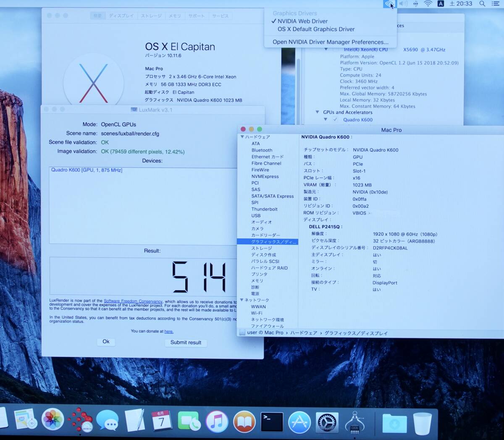Open the App Store dock icon
This screenshot has width=504, height=440.
[x=299, y=422]
